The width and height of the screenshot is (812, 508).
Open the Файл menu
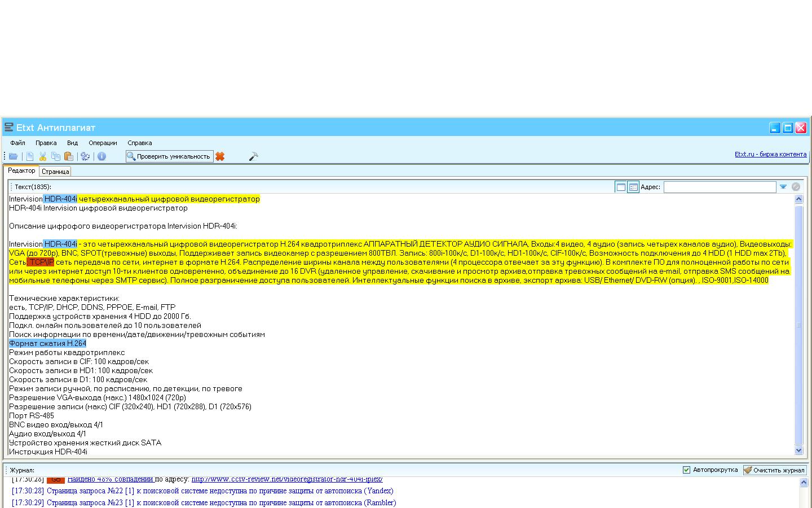(x=17, y=143)
